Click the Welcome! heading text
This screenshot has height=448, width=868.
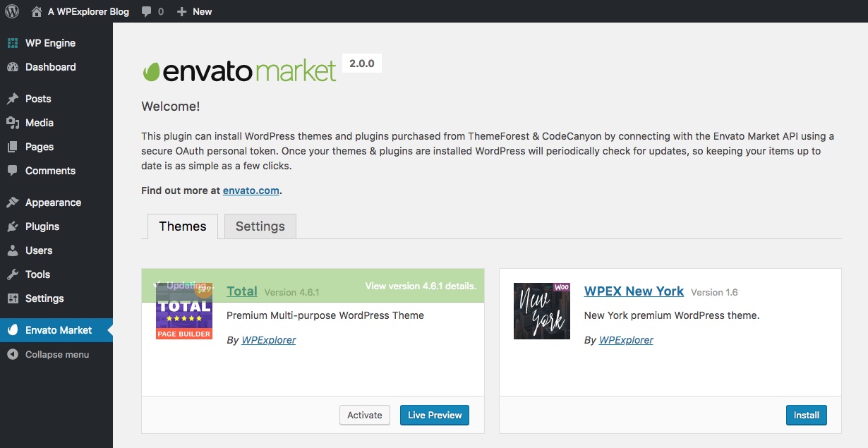[x=171, y=107]
